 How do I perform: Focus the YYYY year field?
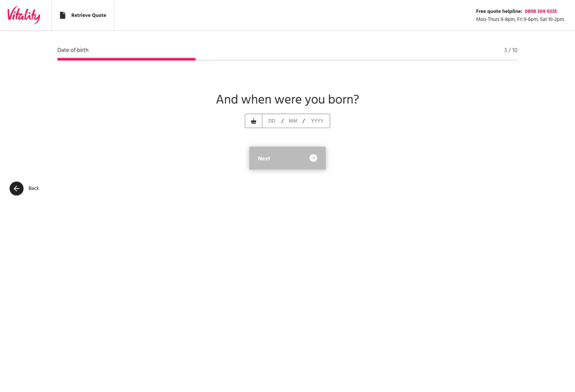pos(317,121)
